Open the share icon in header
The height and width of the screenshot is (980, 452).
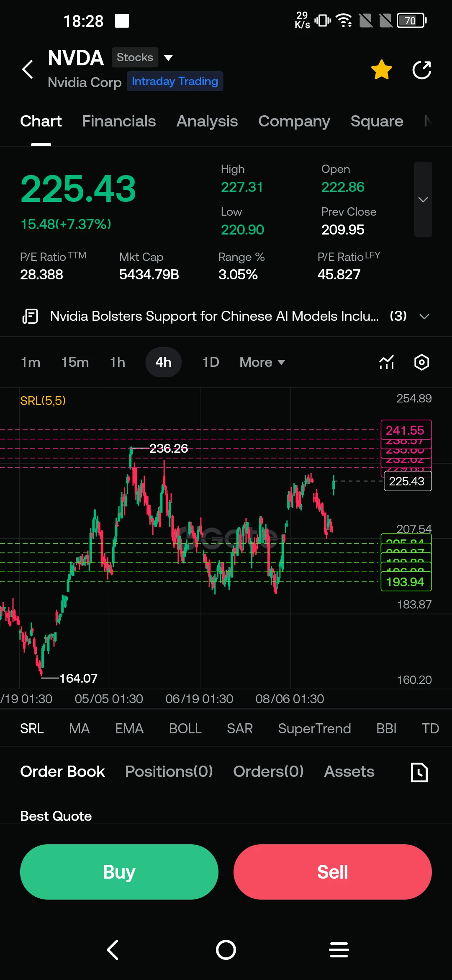[x=422, y=70]
